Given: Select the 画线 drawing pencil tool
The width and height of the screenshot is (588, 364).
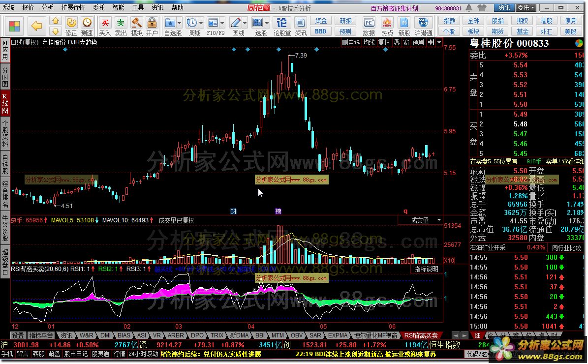Looking at the screenshot, I should 236,23.
